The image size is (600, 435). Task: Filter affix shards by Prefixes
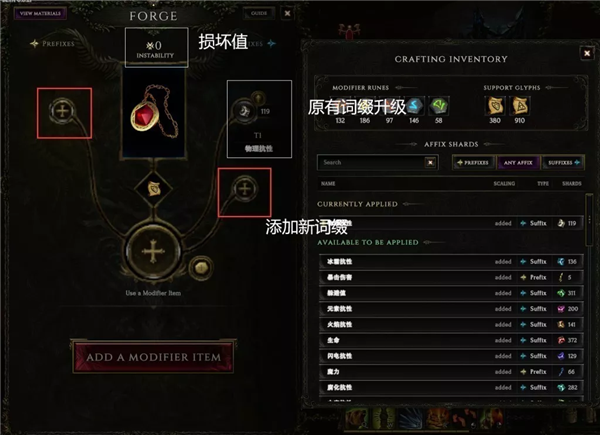[473, 163]
